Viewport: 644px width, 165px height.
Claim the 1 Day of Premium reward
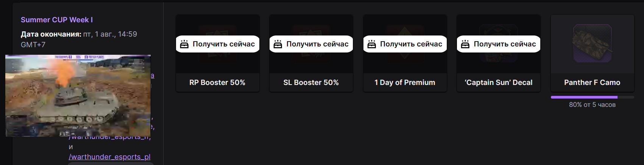coord(405,44)
